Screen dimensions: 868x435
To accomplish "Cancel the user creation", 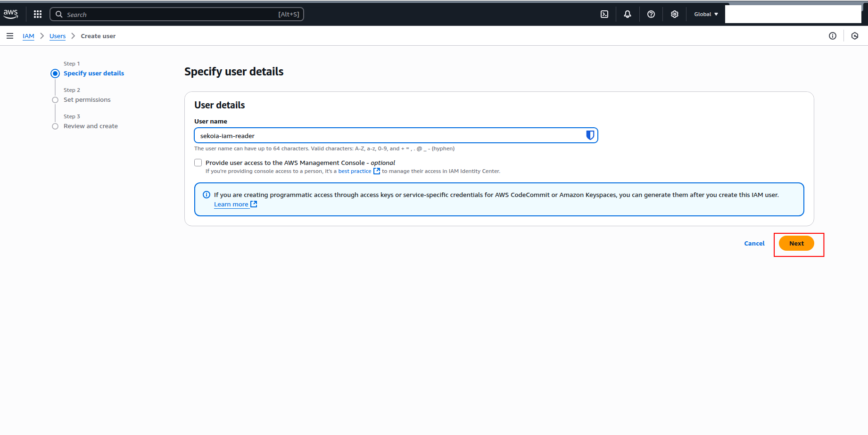I will tap(754, 243).
